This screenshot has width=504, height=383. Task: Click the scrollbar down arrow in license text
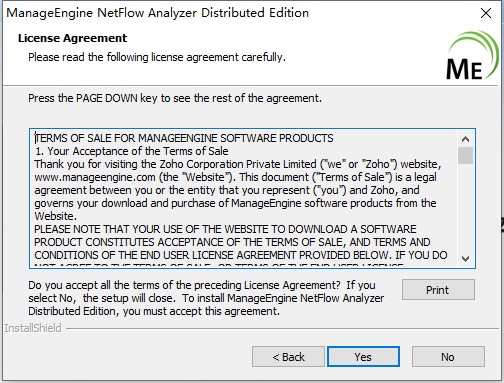click(x=465, y=259)
